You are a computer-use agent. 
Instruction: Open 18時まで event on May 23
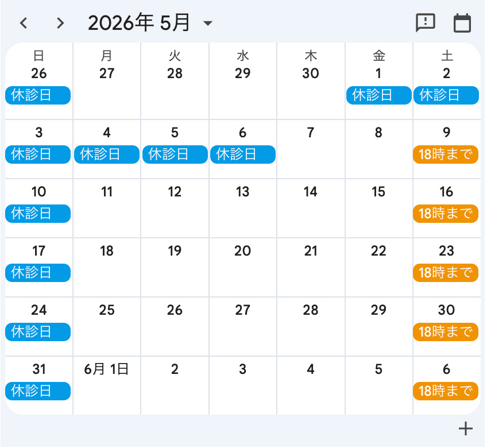tap(446, 273)
